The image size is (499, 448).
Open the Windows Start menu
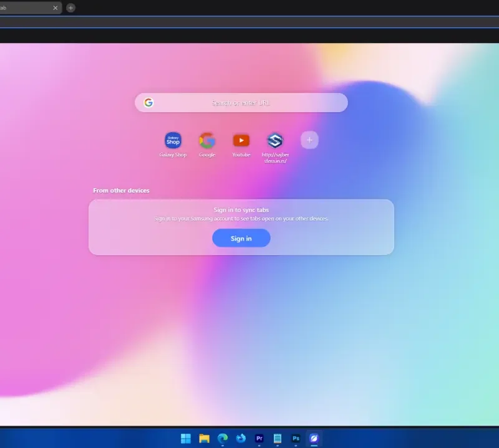tap(185, 439)
